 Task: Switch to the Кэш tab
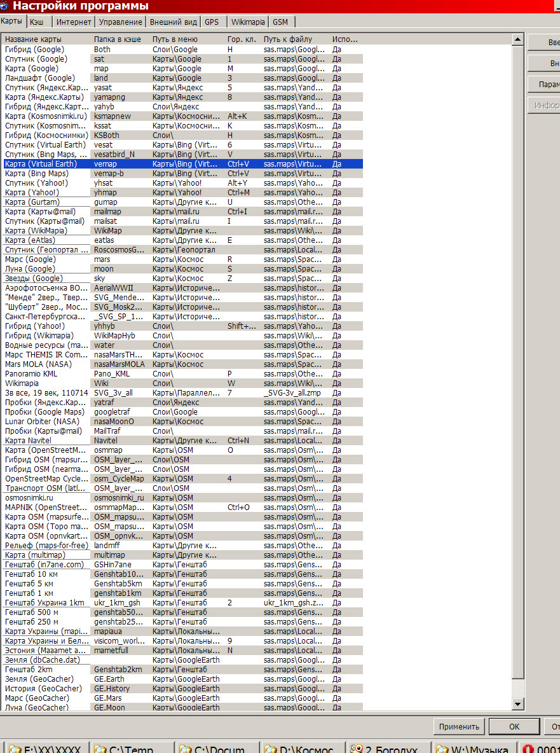pos(36,22)
